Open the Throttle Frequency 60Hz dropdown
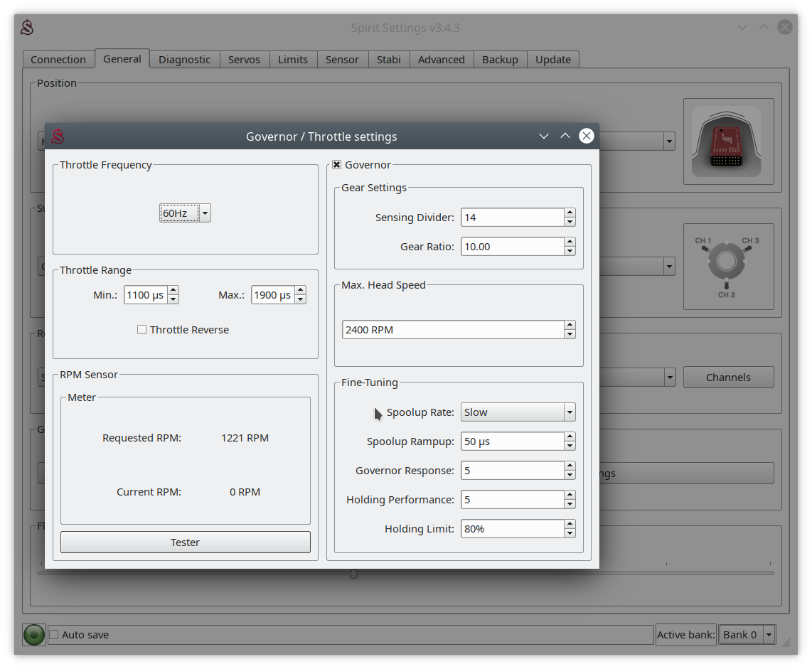Viewport: 812px width, 669px height. pos(185,213)
